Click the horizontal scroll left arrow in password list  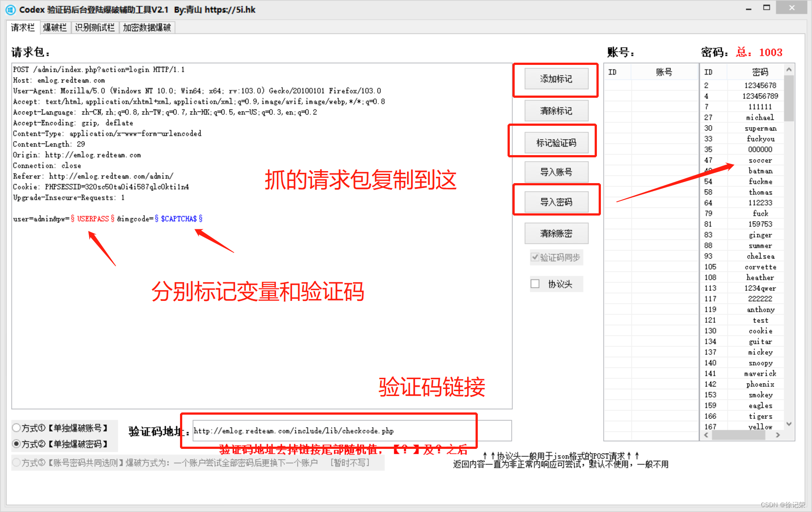706,435
